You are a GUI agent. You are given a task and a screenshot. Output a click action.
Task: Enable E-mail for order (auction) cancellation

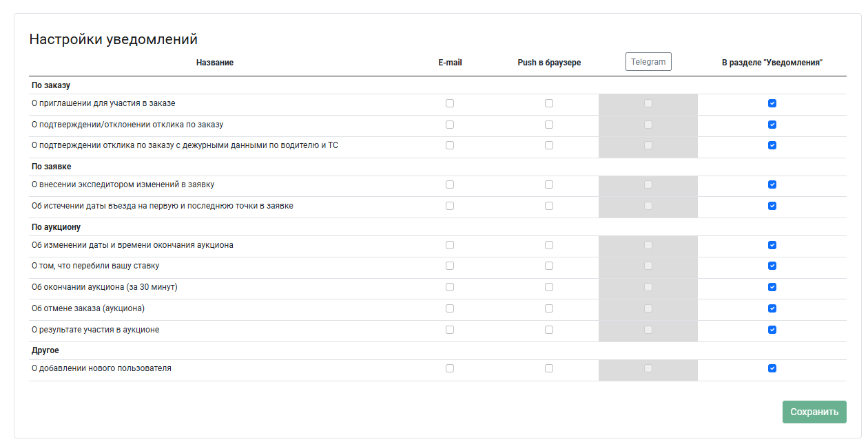(450, 308)
